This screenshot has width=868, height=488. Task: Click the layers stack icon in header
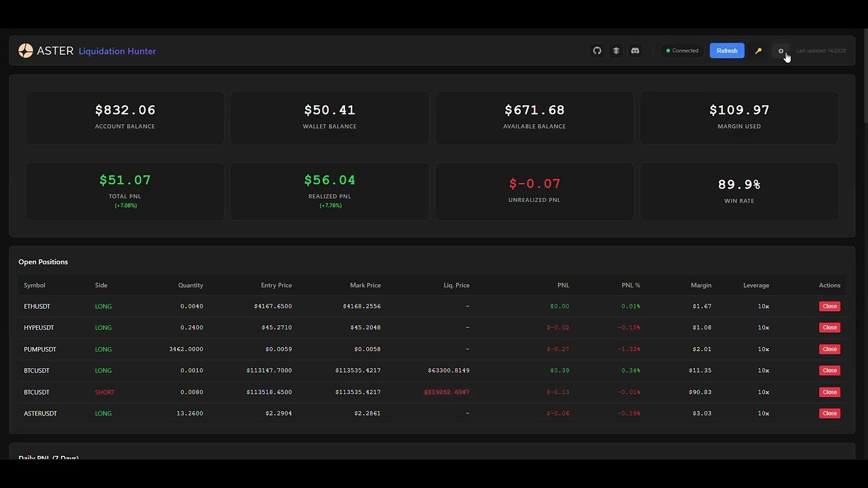coord(616,50)
